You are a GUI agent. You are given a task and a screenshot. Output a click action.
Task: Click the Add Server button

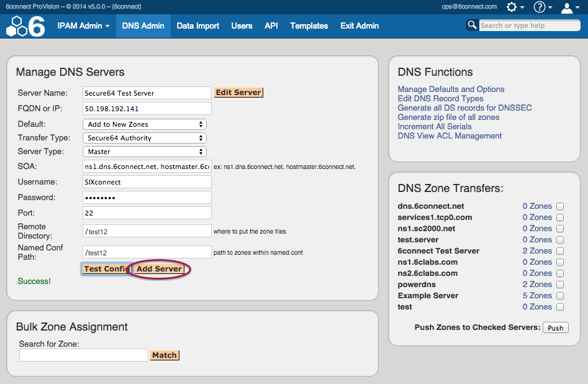[x=159, y=269]
